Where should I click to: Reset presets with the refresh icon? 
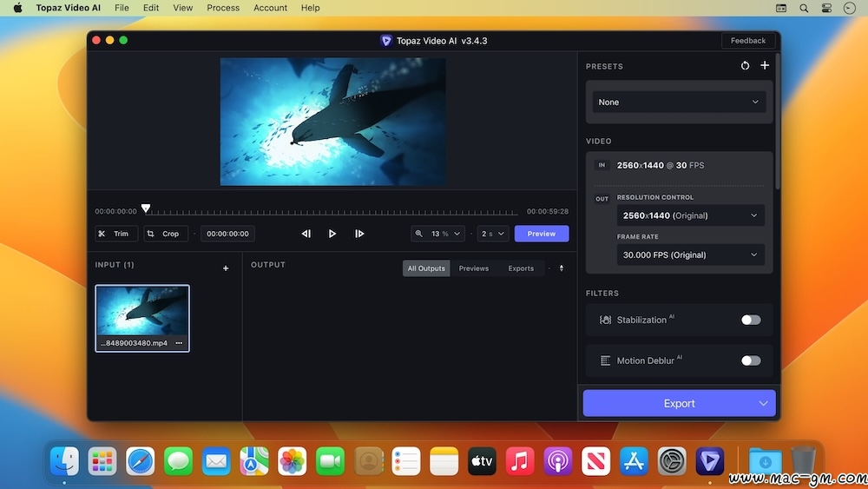[x=745, y=66]
